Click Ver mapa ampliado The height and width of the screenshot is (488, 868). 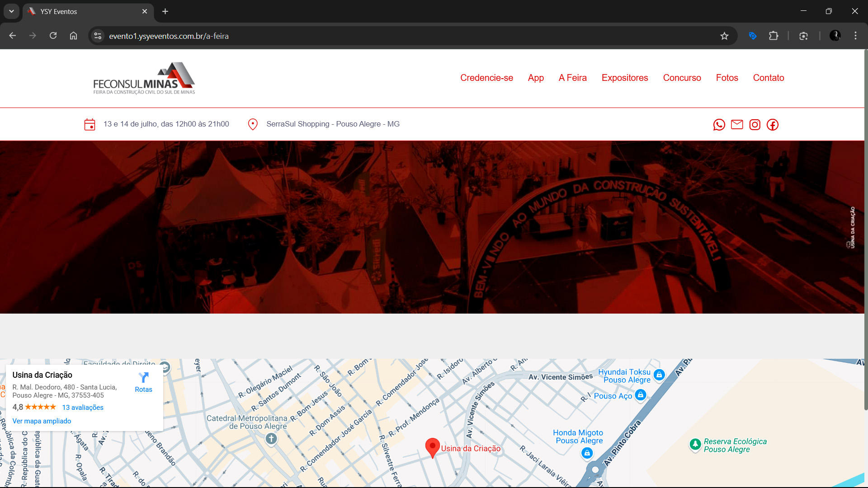42,421
